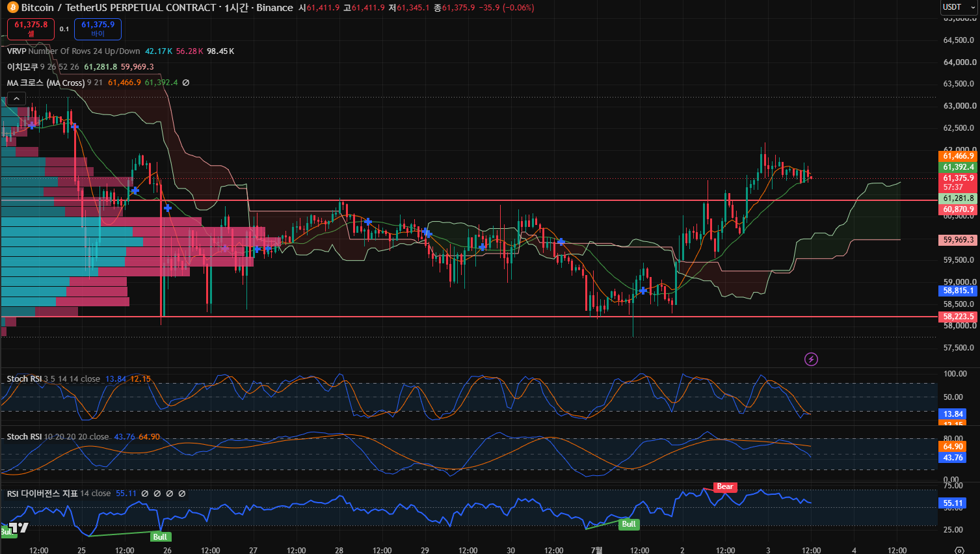Image resolution: width=980 pixels, height=554 pixels.
Task: Click the purple lightning bolt icon
Action: click(811, 359)
